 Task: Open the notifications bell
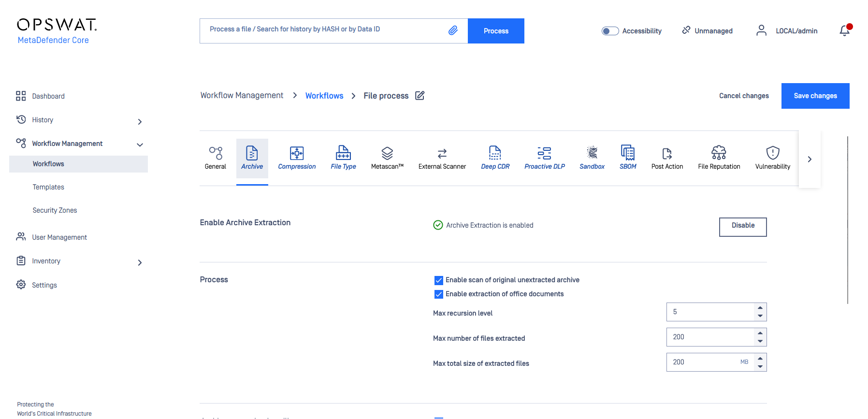[x=844, y=31]
